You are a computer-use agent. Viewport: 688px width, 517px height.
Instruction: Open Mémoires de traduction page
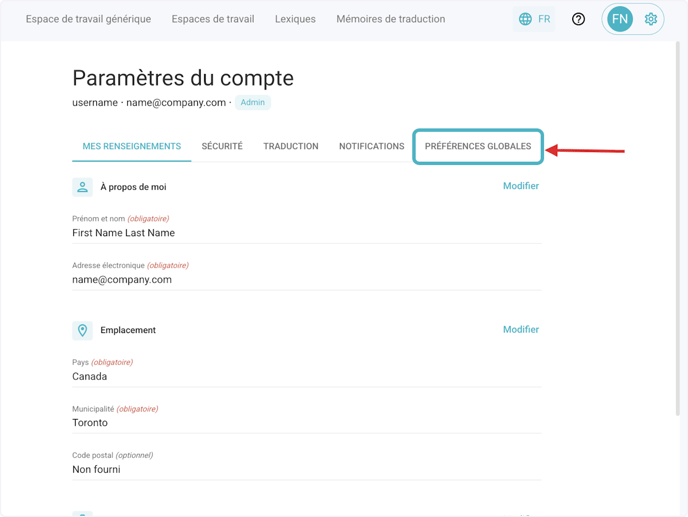pyautogui.click(x=391, y=19)
